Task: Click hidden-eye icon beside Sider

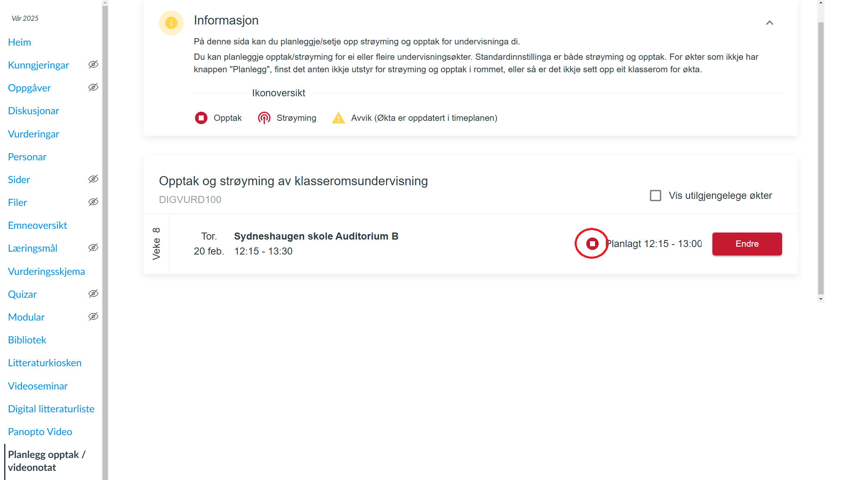Action: (x=93, y=179)
